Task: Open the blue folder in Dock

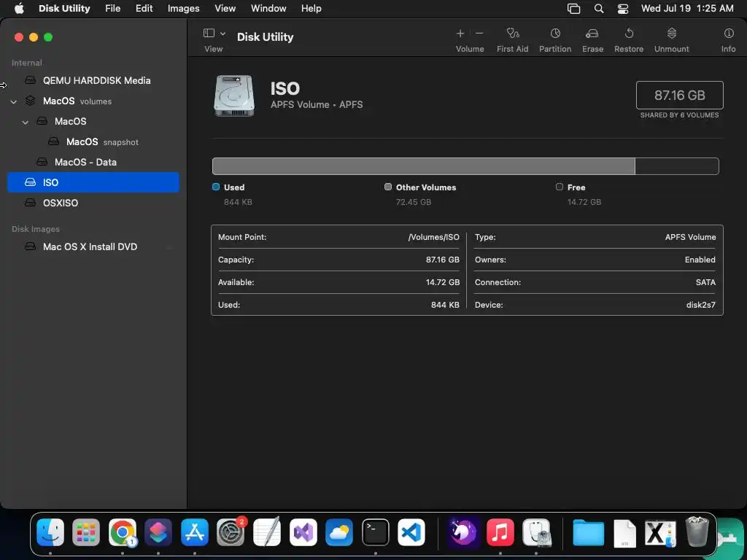Action: click(x=589, y=532)
